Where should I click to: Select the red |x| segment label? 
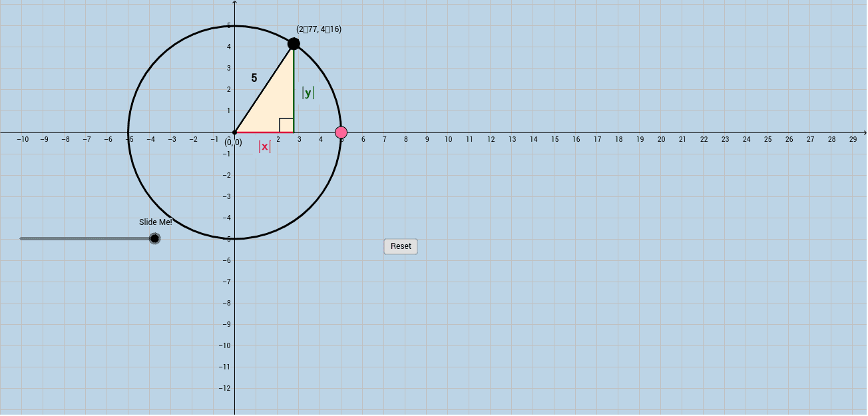click(264, 145)
